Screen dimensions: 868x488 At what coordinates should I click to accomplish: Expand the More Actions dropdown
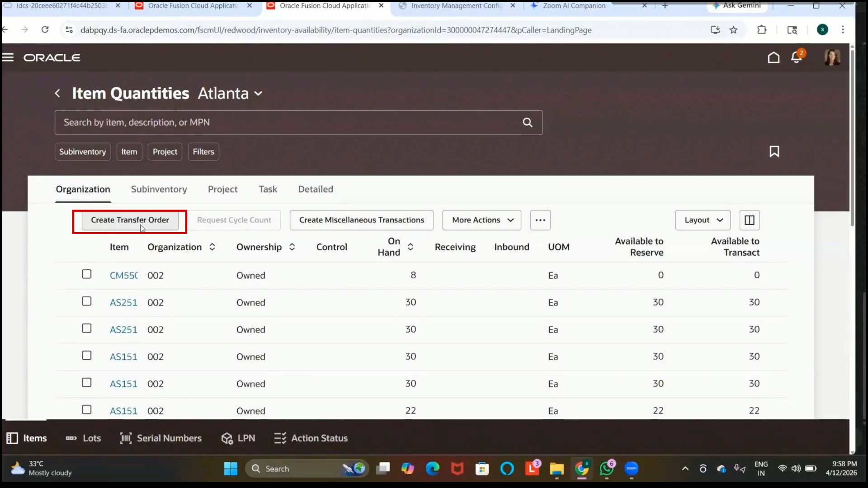tap(482, 220)
